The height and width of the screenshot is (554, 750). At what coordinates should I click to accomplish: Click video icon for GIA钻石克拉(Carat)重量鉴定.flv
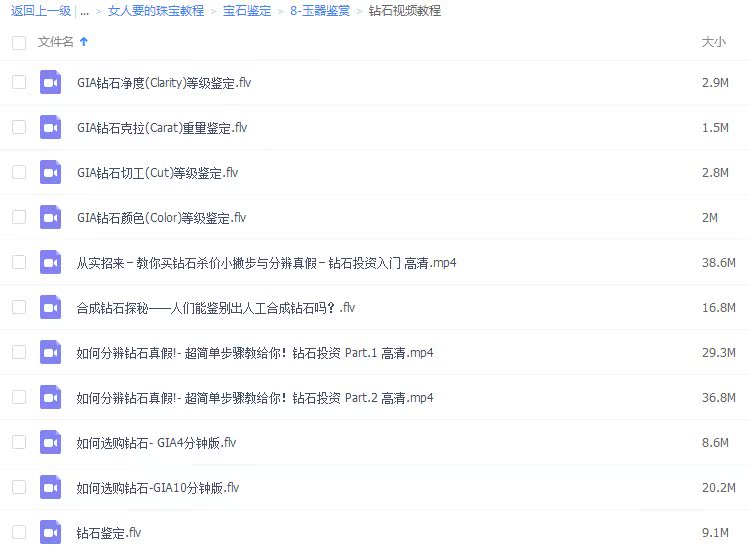pyautogui.click(x=50, y=127)
